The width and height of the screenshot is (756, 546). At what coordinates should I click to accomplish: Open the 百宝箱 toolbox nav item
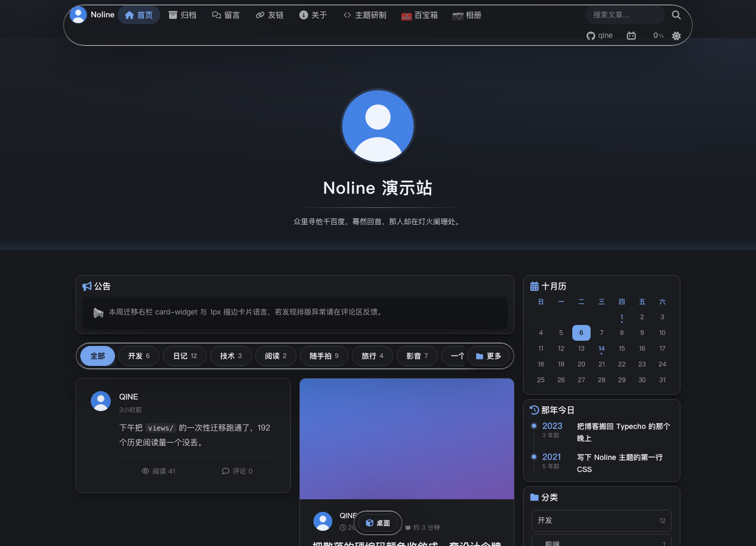pyautogui.click(x=419, y=15)
